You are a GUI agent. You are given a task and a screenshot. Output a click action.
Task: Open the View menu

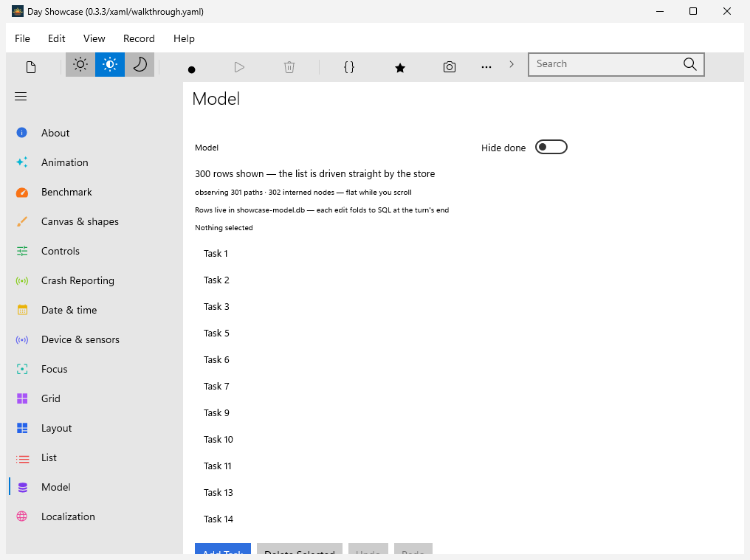coord(94,39)
